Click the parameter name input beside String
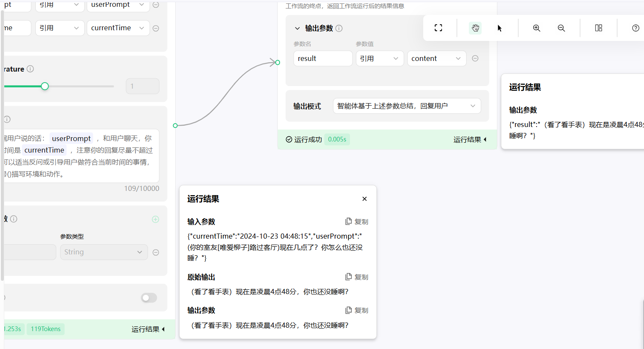This screenshot has height=349, width=644. pos(30,252)
